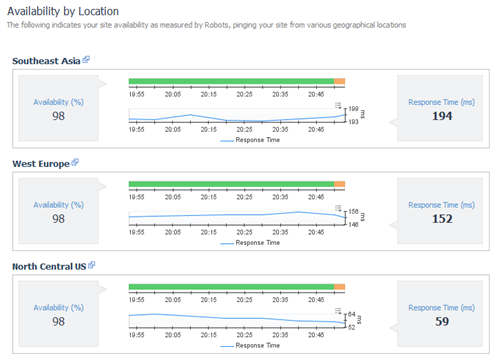Click Response Time legend under North Central US chart
500x360 pixels.
click(250, 345)
